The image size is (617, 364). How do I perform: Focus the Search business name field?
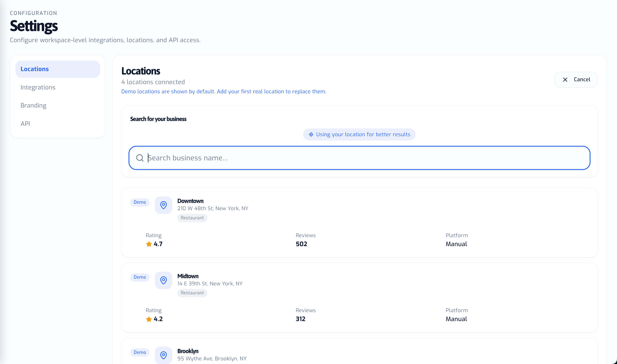(x=359, y=158)
